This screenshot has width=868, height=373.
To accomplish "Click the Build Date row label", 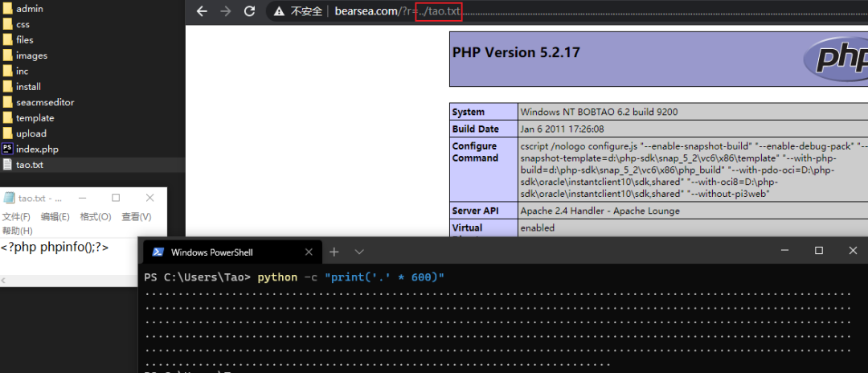I will [476, 129].
